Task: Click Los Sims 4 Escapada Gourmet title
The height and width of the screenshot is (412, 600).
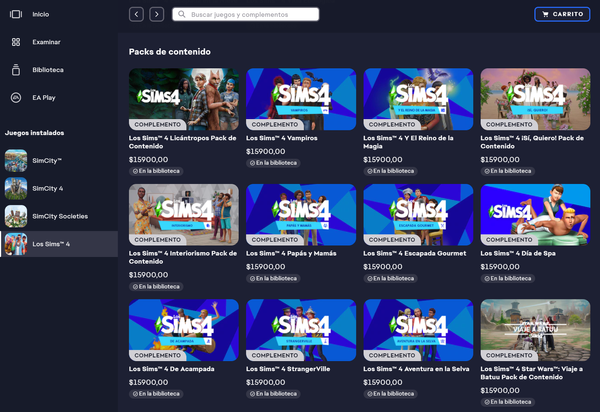Action: pos(415,253)
